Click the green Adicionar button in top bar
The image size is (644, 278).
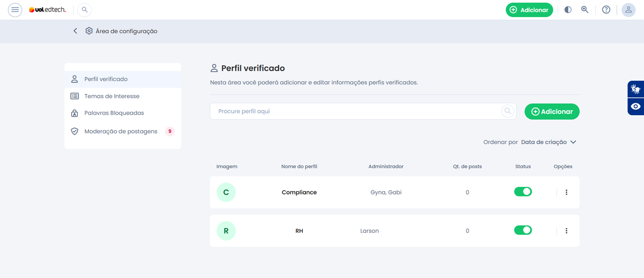click(529, 10)
